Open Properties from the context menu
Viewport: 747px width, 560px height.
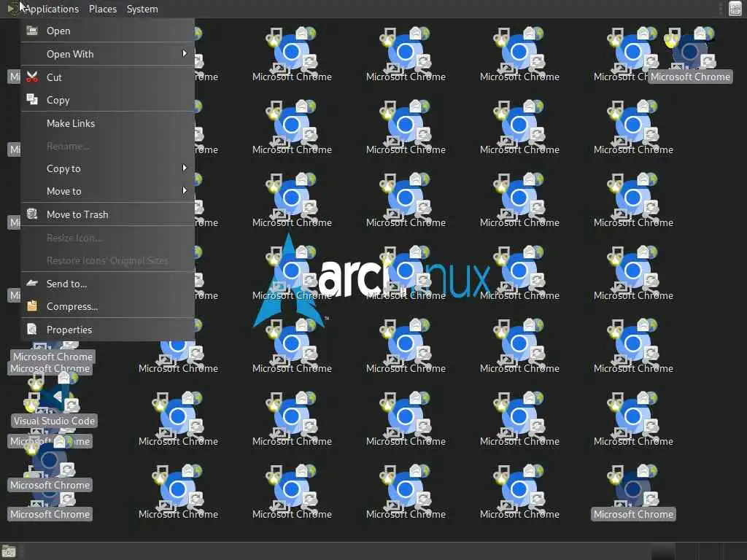pos(108,330)
